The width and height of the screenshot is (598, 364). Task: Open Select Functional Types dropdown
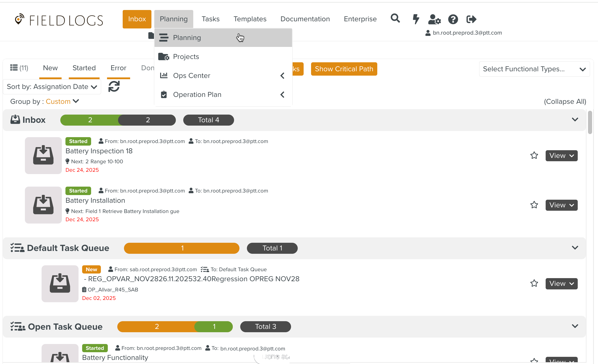point(534,69)
